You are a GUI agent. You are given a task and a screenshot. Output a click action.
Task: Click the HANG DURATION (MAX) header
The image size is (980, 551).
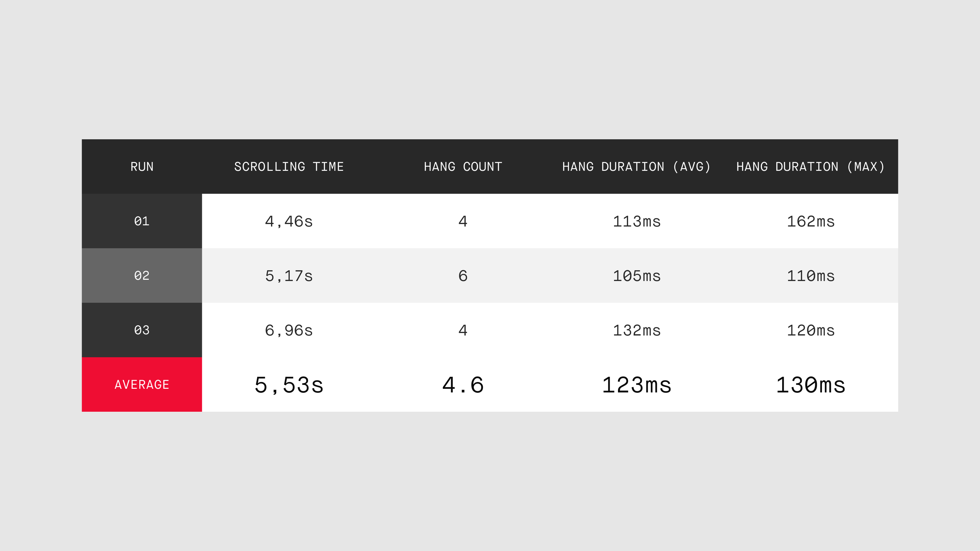tap(811, 167)
